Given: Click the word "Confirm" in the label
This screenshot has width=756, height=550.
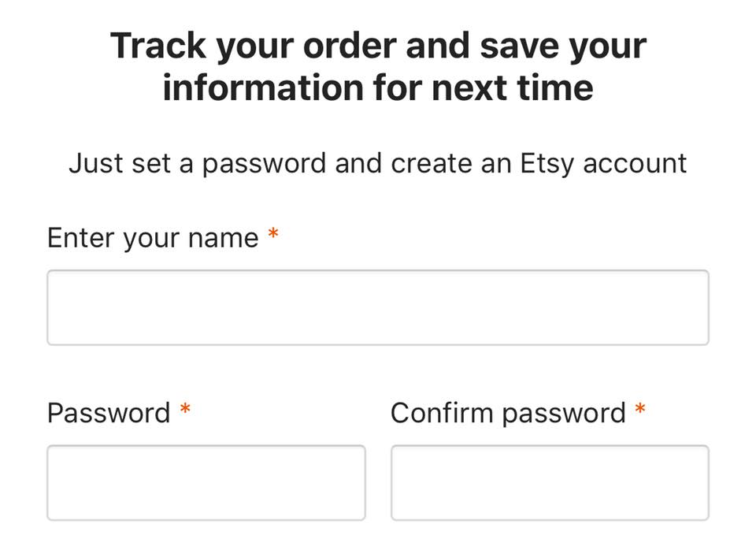Looking at the screenshot, I should click(x=442, y=413).
